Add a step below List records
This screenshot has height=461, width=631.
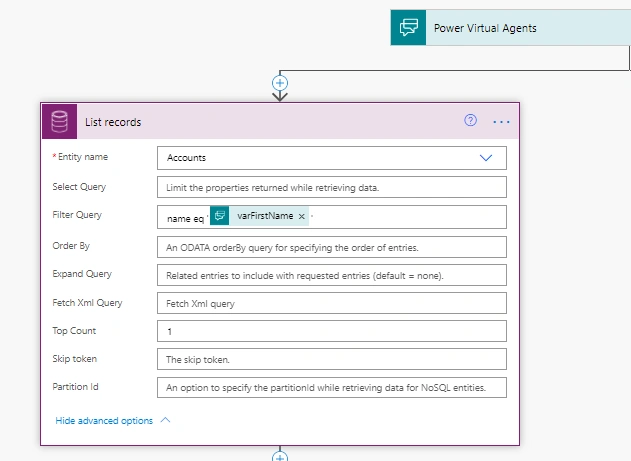pyautogui.click(x=280, y=457)
